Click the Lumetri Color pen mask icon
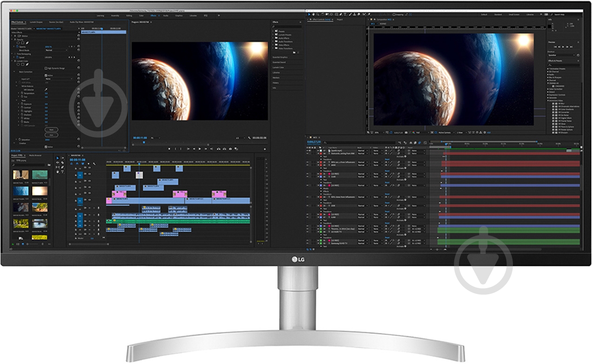This screenshot has height=364, width=592. pos(27,64)
